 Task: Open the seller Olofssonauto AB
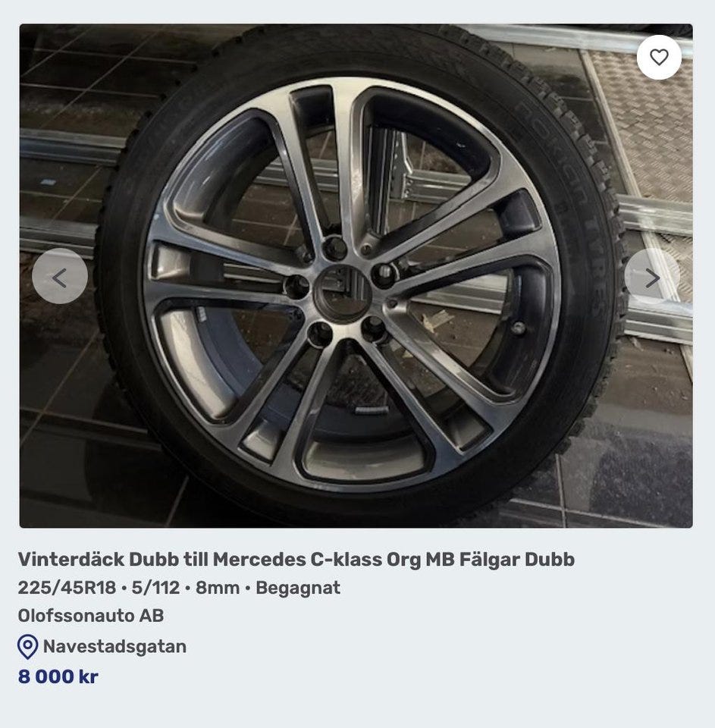point(91,616)
